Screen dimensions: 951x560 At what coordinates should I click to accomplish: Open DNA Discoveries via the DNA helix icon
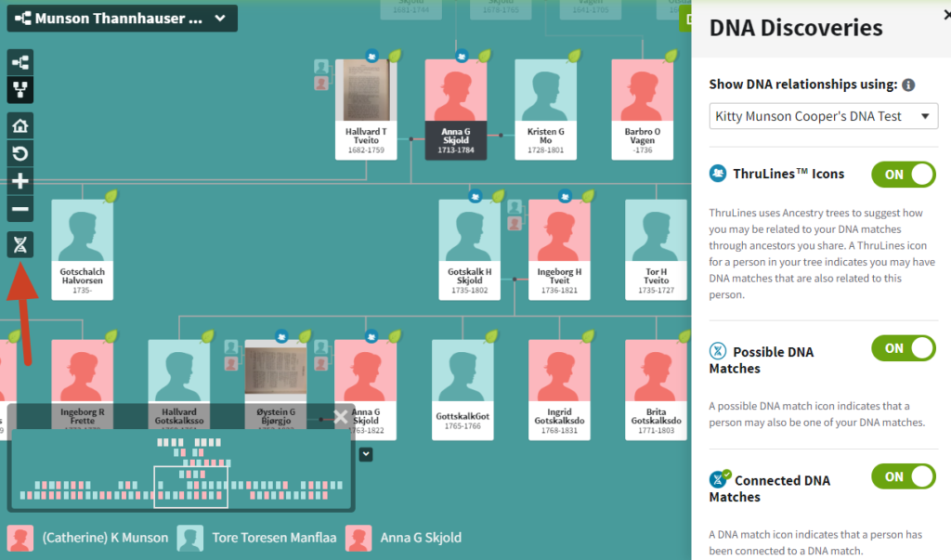tap(20, 244)
